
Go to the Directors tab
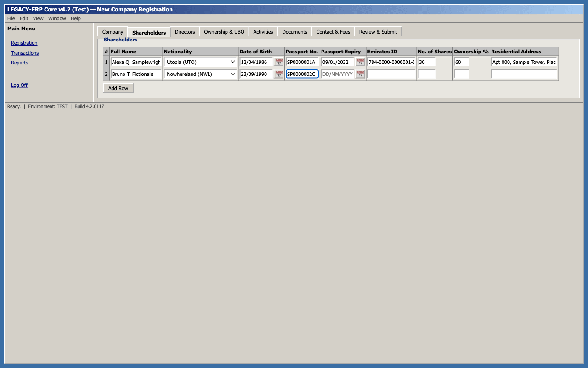(185, 32)
